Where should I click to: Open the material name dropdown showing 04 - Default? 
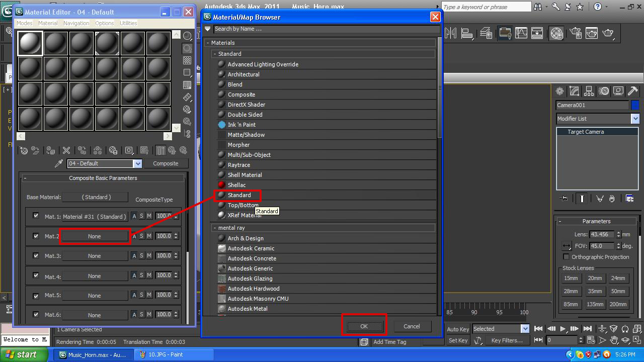138,163
